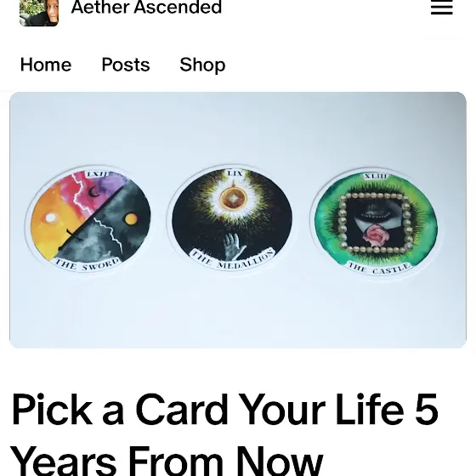476x476 pixels.
Task: Click the THE CASTLE label banner
Action: pyautogui.click(x=379, y=268)
